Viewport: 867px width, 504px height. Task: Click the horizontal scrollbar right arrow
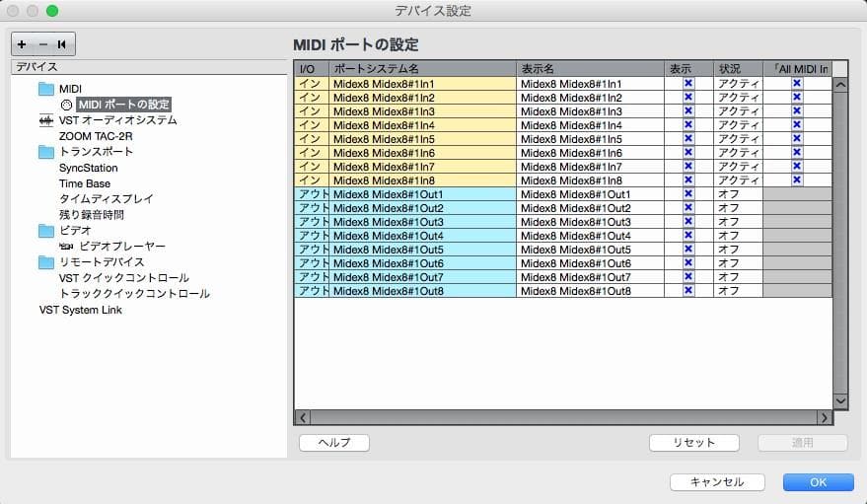pyautogui.click(x=825, y=418)
